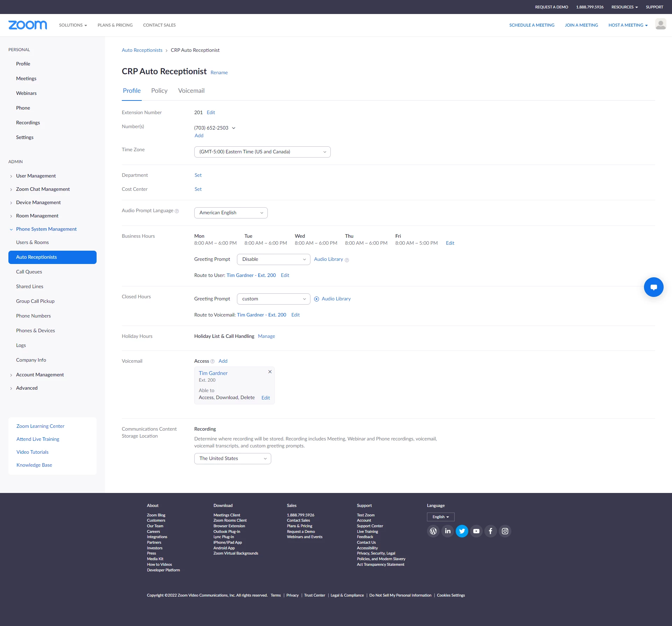Play the closed hours custom greeting audio
Viewport: 672px width, 626px height.
point(316,299)
